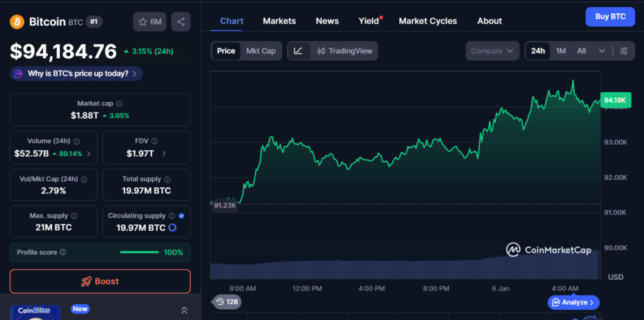Viewport: 644px width, 320px height.
Task: Click the Buy BTC button
Action: point(609,16)
